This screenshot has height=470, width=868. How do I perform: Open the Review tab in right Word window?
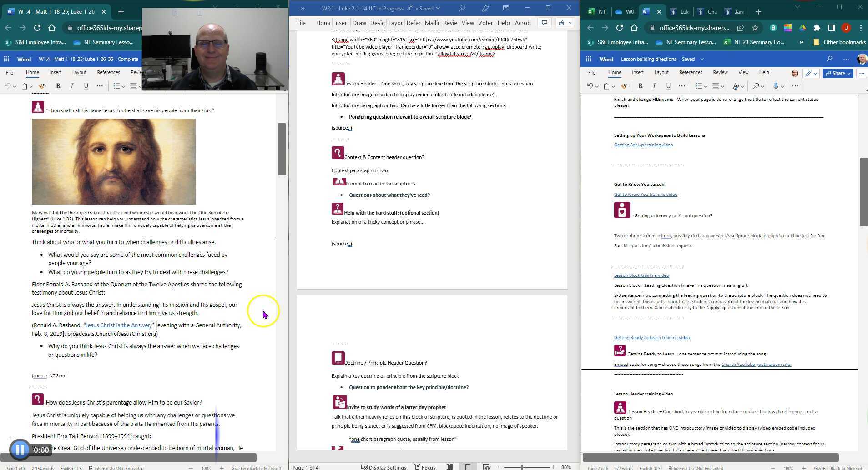click(x=720, y=72)
